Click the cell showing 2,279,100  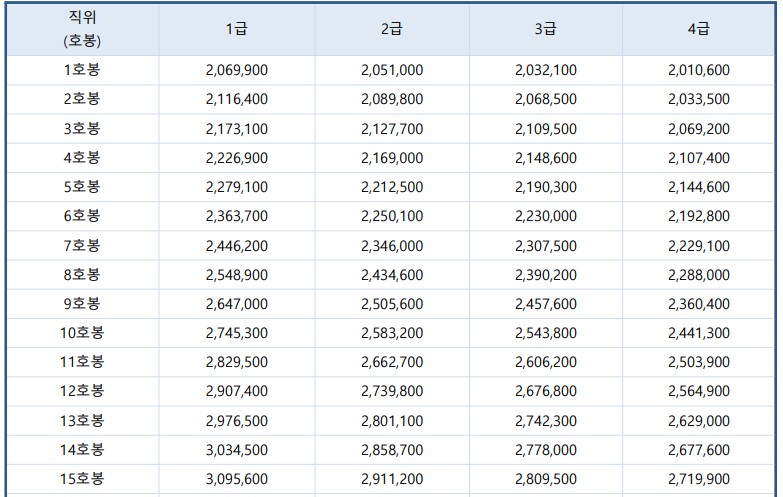click(x=237, y=187)
